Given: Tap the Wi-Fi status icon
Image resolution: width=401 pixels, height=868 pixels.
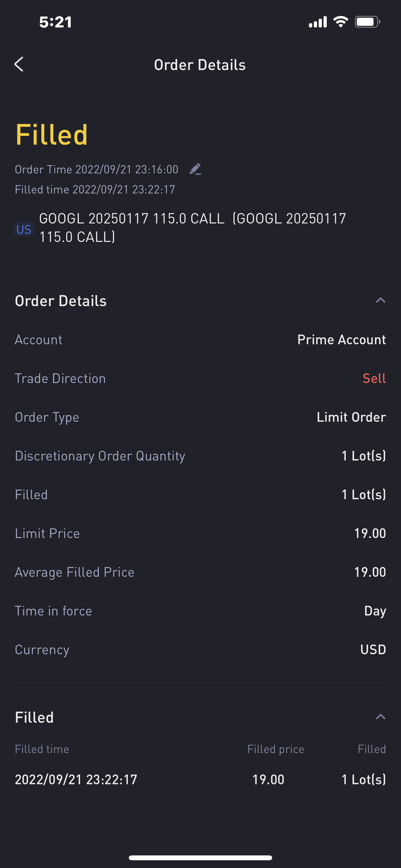Looking at the screenshot, I should pos(340,22).
